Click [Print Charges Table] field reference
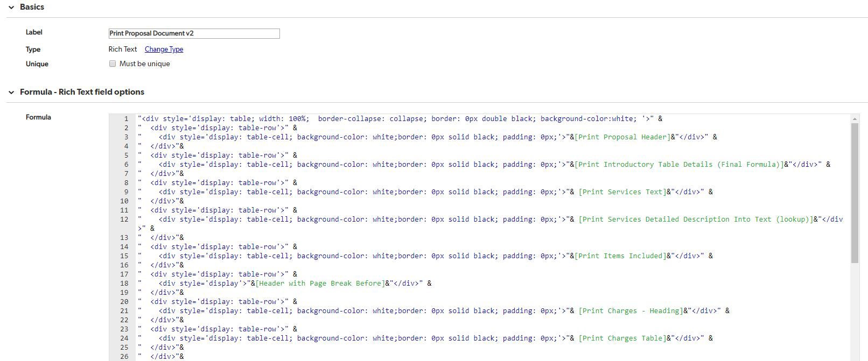 tap(622, 338)
